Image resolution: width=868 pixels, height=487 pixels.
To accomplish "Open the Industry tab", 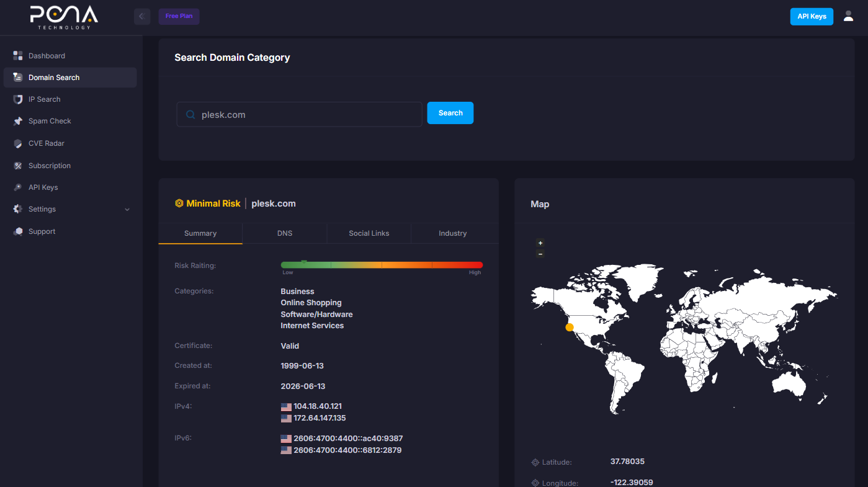I will (453, 233).
